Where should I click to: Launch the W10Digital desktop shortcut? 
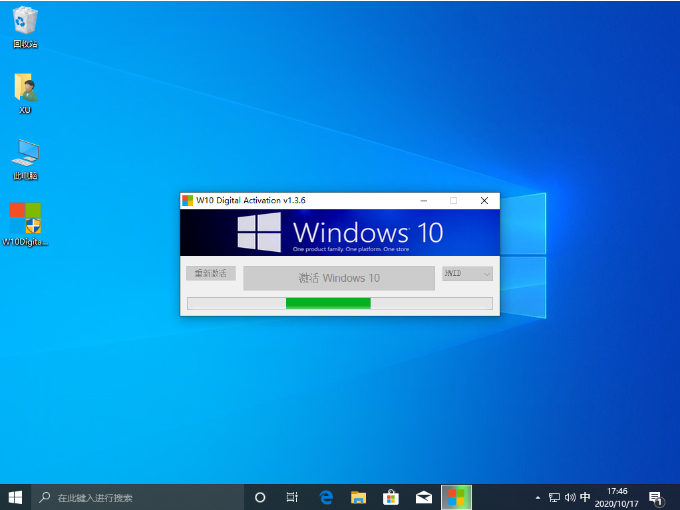tap(25, 222)
